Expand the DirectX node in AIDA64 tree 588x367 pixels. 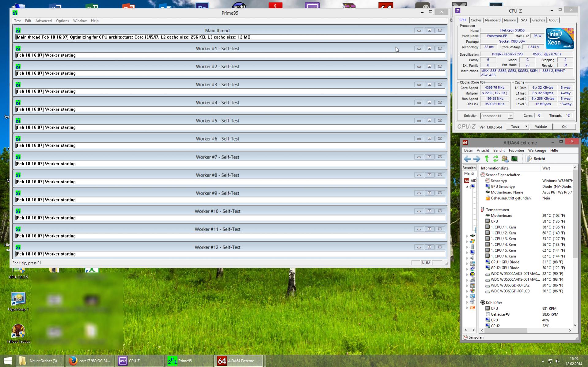(x=467, y=274)
